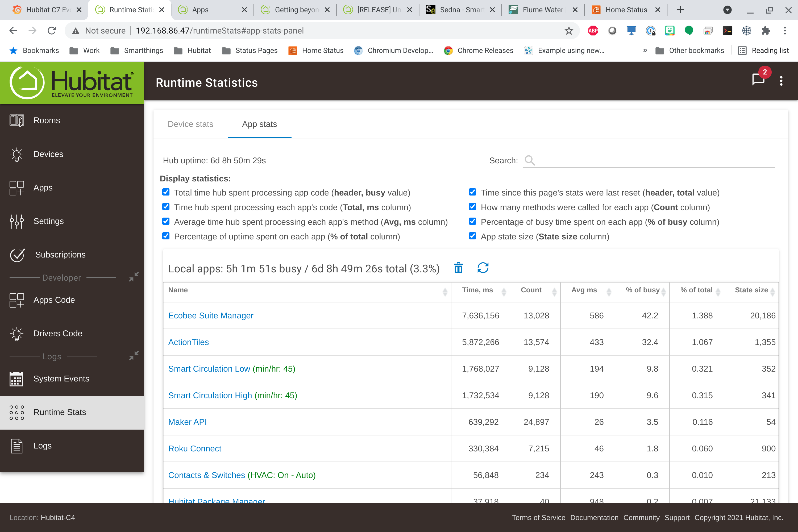
Task: Toggle time since last reset checkbox
Action: [472, 192]
